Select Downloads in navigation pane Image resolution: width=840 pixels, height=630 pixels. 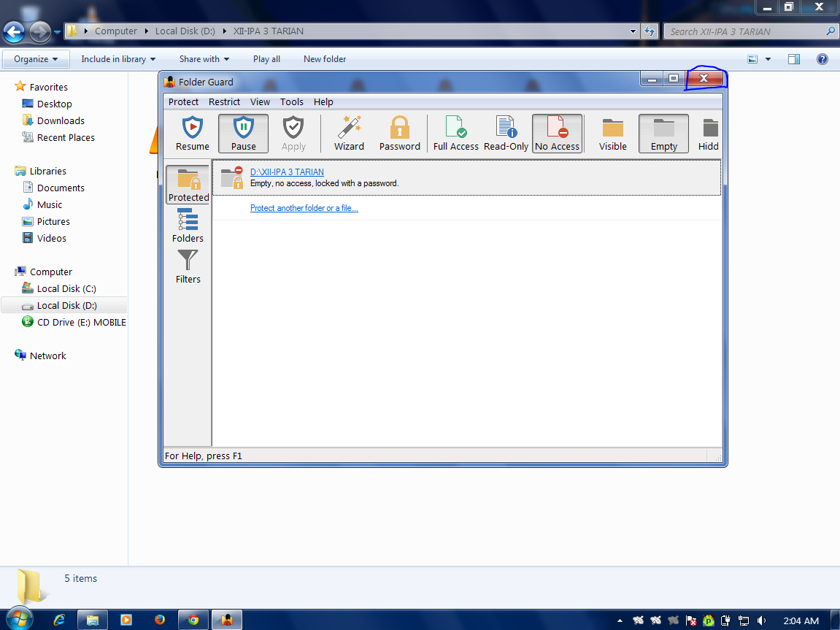(61, 120)
